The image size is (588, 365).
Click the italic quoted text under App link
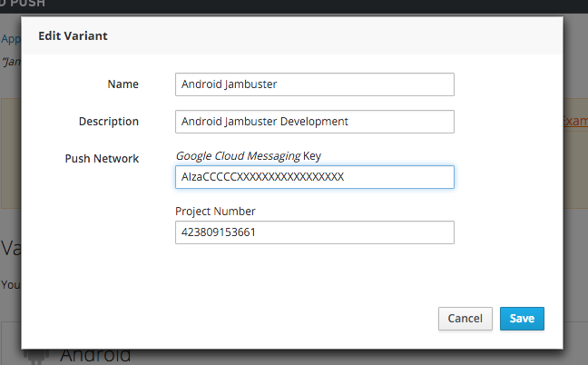coord(9,62)
